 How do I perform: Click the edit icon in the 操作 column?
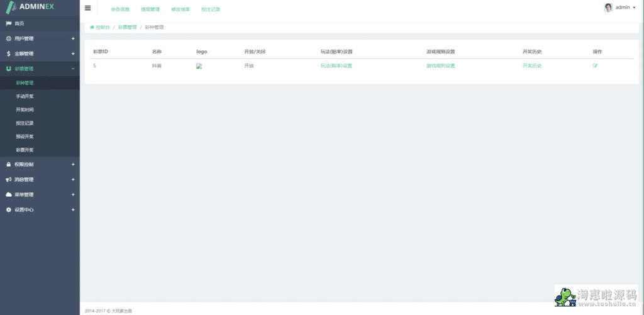[x=595, y=65]
